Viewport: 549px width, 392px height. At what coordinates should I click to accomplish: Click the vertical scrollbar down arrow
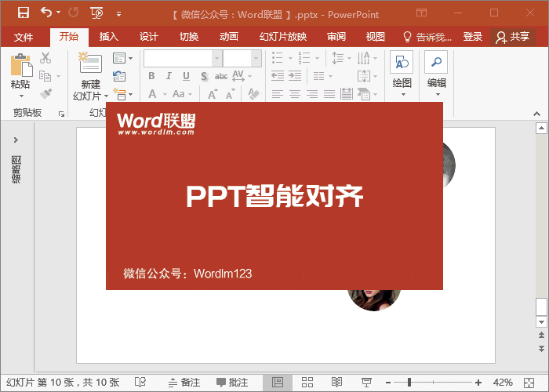[541, 322]
